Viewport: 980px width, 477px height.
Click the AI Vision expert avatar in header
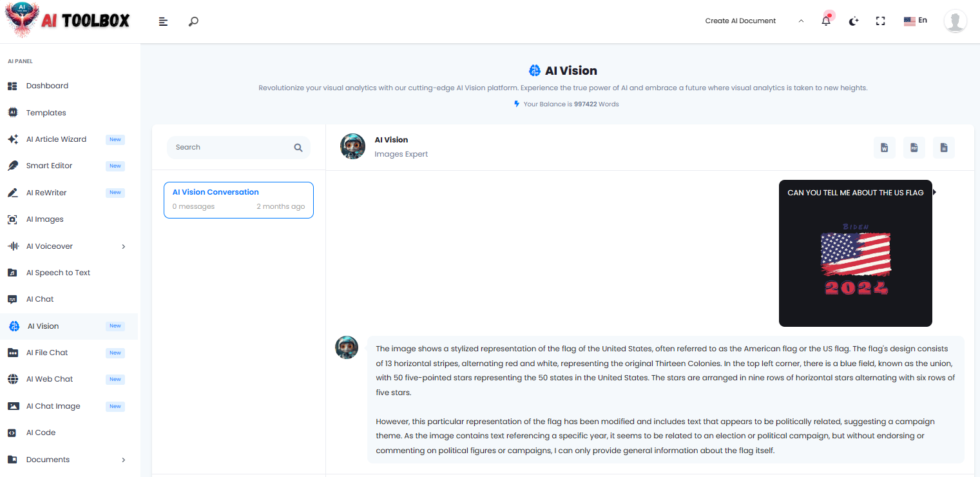(x=352, y=146)
